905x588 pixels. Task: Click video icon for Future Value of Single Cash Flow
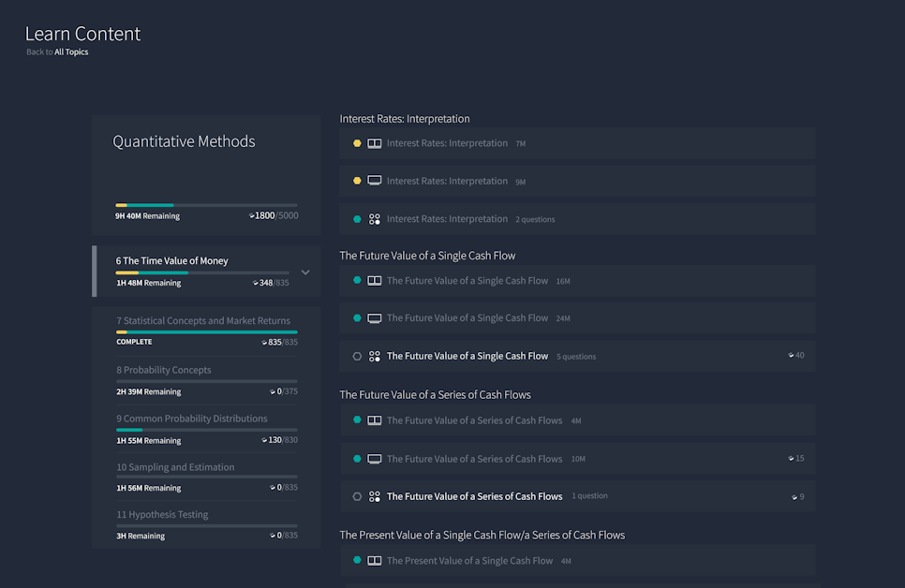pos(374,318)
